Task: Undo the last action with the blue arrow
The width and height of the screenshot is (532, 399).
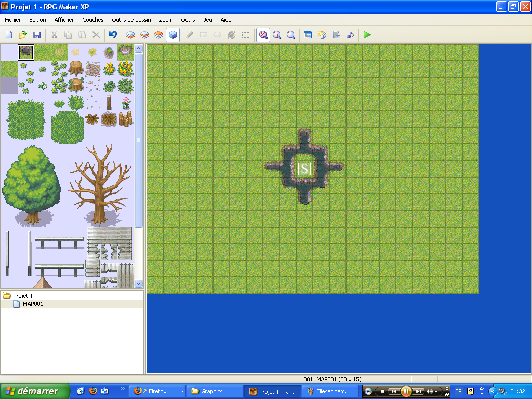Action: (113, 35)
